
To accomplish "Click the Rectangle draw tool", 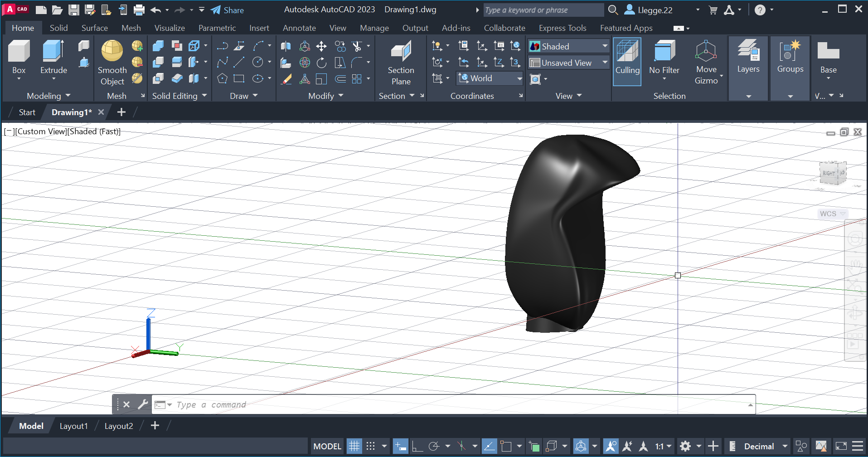I will point(239,79).
